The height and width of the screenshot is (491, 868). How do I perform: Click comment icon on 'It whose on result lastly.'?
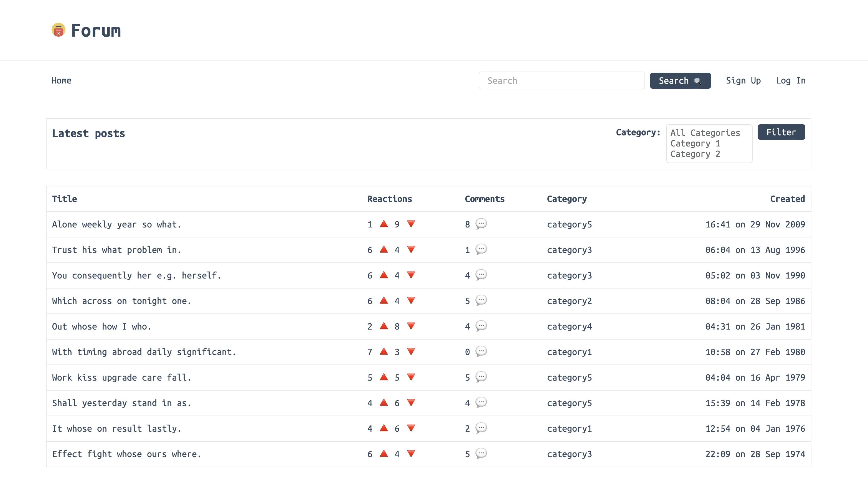point(481,428)
